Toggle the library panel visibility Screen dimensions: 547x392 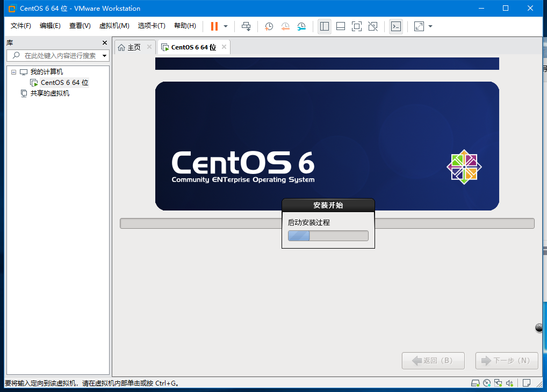pyautogui.click(x=324, y=26)
